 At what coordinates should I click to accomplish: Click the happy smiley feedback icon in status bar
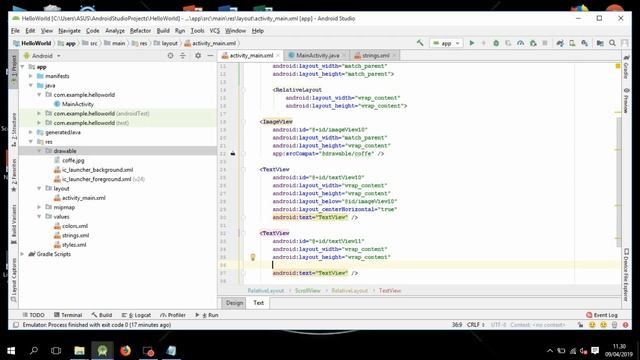coord(592,325)
